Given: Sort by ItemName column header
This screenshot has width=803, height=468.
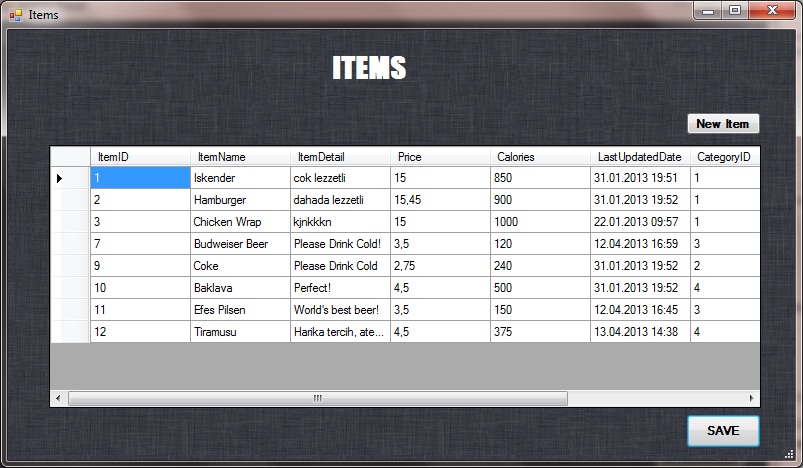Looking at the screenshot, I should click(x=240, y=157).
